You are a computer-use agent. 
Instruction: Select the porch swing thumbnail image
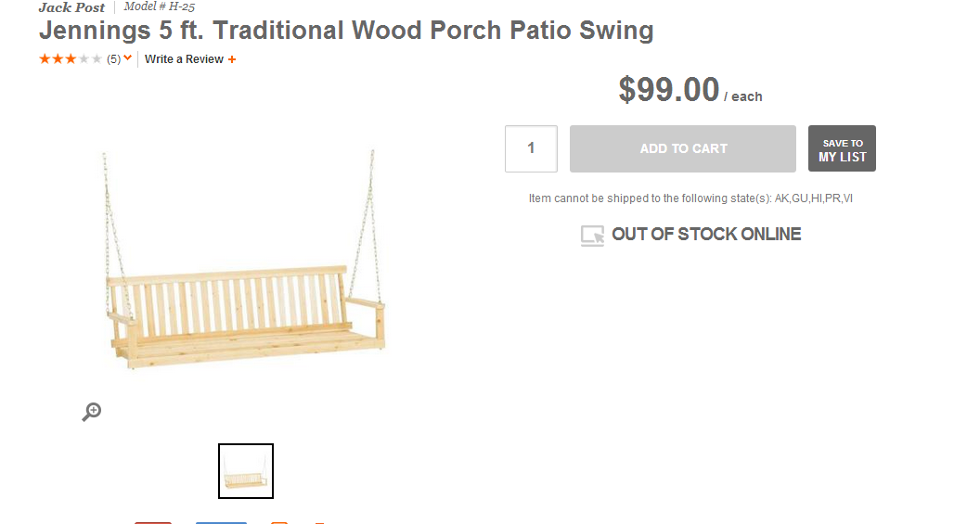246,471
